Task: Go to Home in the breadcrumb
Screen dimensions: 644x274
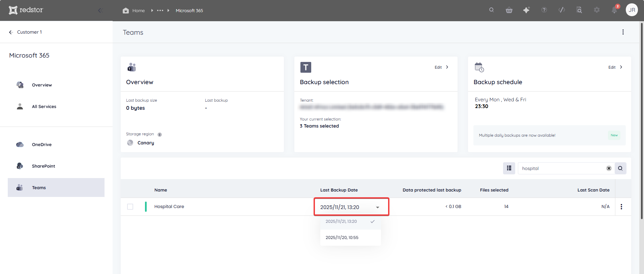Action: point(134,10)
